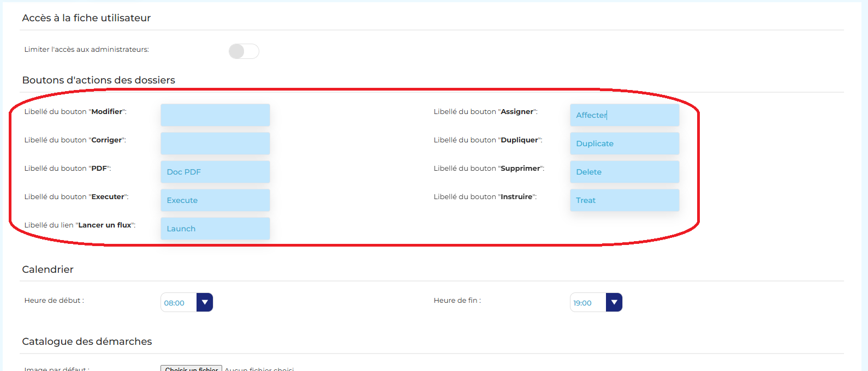This screenshot has height=371, width=868.
Task: Click the "Calendrier" section heading
Action: [x=47, y=270]
